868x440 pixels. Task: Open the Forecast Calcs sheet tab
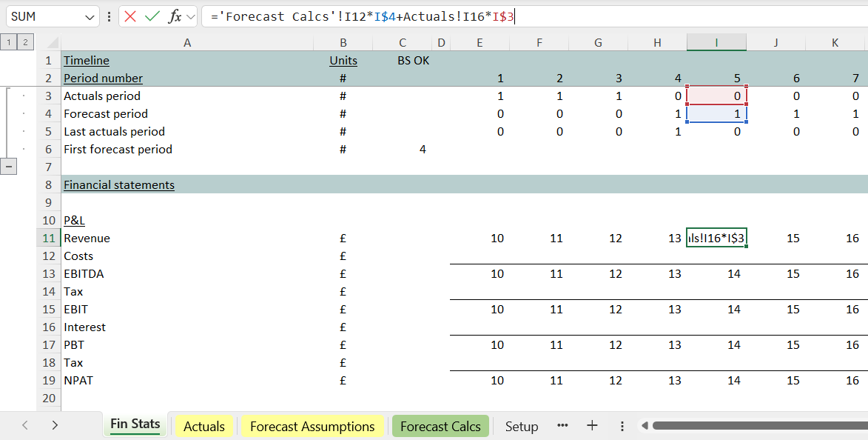(x=440, y=426)
